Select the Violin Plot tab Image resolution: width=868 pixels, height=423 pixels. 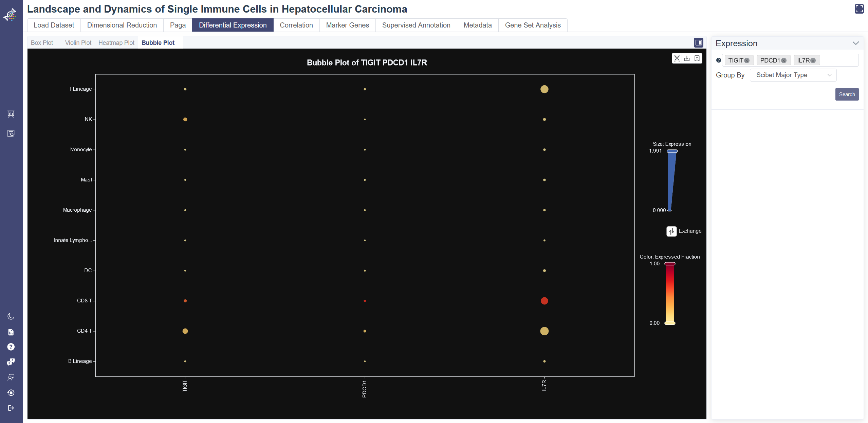[78, 43]
